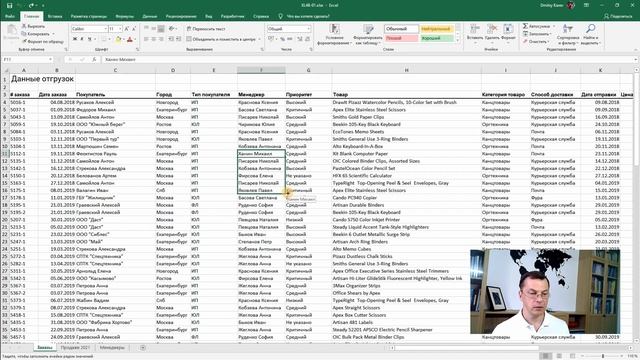Click the Cut (Вырезать) scissors button
Screen dimensions: 640x360
pos(33,26)
